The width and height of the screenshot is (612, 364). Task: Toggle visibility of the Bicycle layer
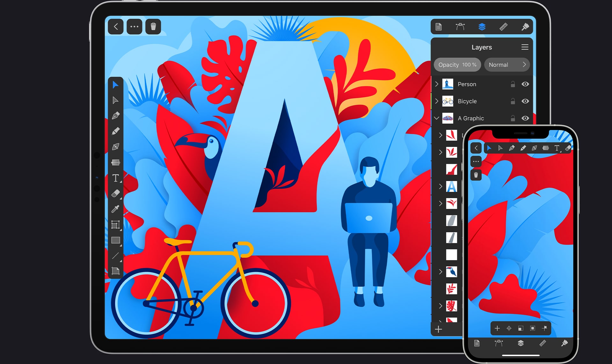(x=525, y=101)
